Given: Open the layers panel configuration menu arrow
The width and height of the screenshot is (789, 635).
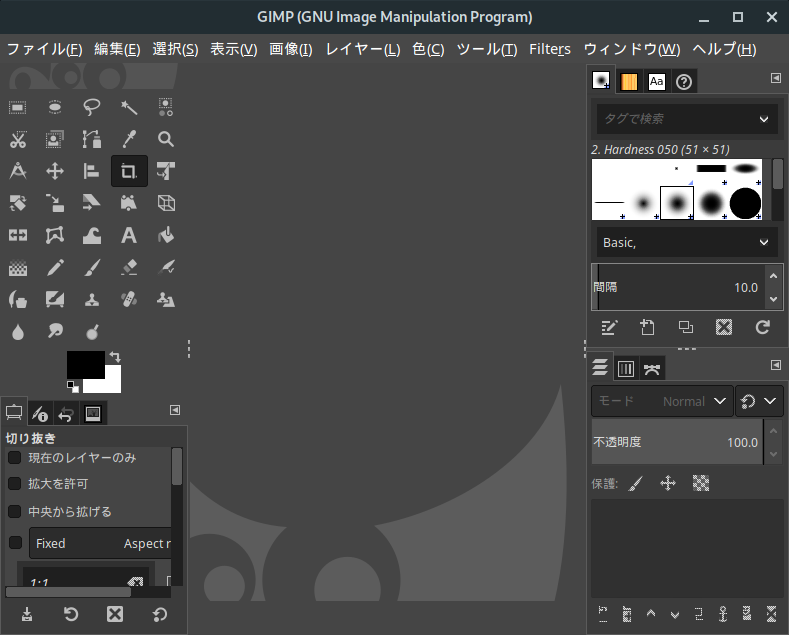Looking at the screenshot, I should 776,365.
